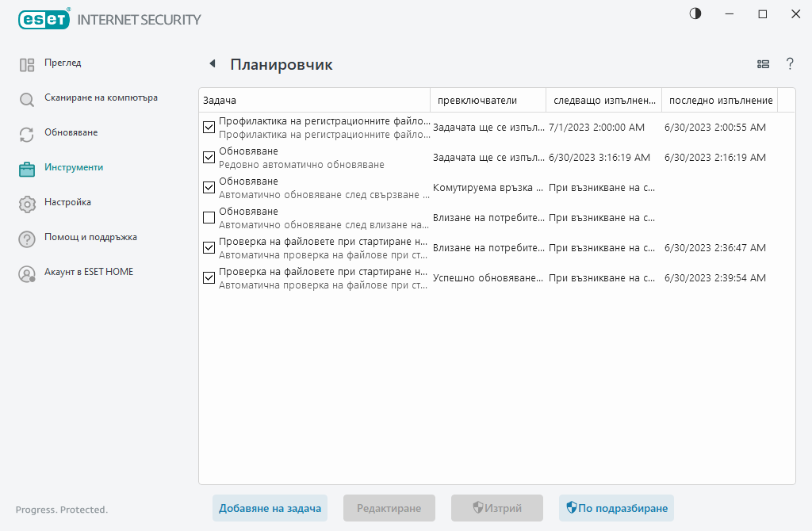Image resolution: width=812 pixels, height=531 pixels.
Task: Uncheck startup file check with last run 2:39:54 AM
Action: click(x=209, y=278)
